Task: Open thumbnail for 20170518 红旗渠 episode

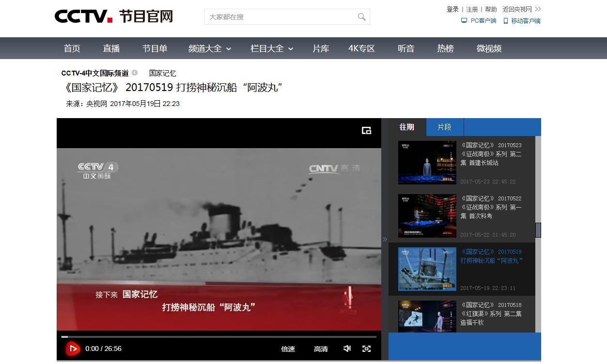Action: (x=427, y=317)
